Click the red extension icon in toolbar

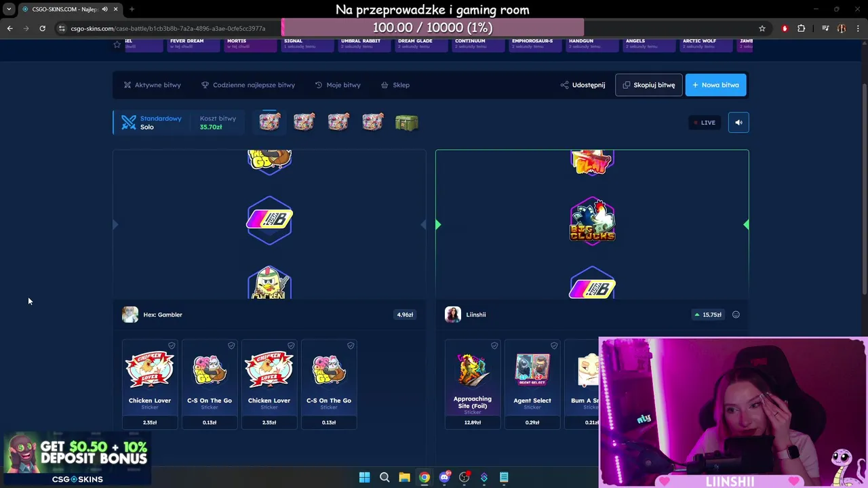(x=785, y=28)
